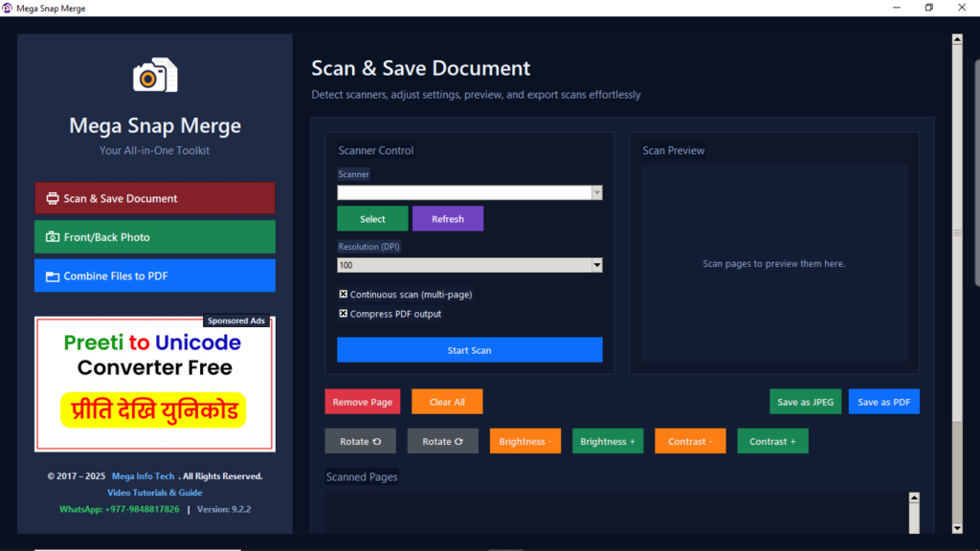Click the Rotate clockwise button
980x551 pixels.
442,441
